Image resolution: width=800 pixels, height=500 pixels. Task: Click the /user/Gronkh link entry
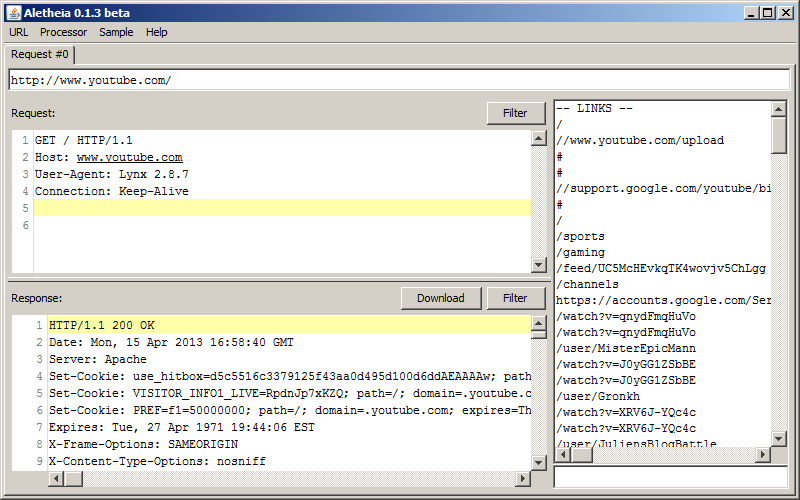click(598, 396)
